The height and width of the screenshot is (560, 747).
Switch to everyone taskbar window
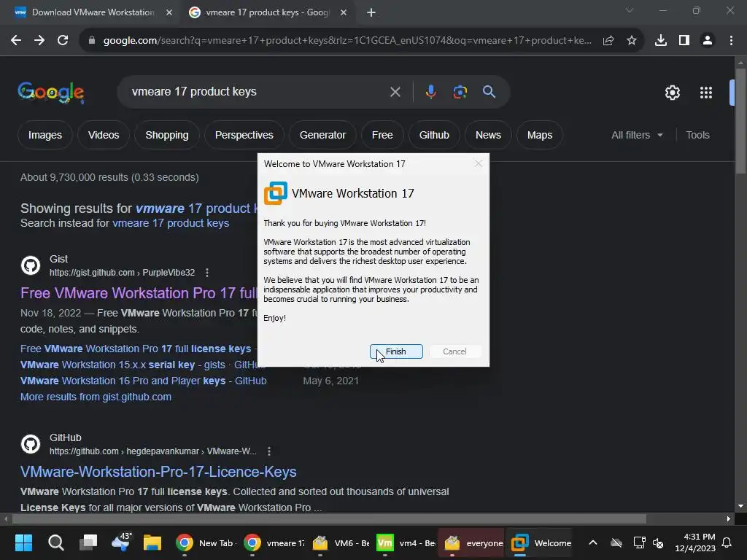(x=472, y=542)
